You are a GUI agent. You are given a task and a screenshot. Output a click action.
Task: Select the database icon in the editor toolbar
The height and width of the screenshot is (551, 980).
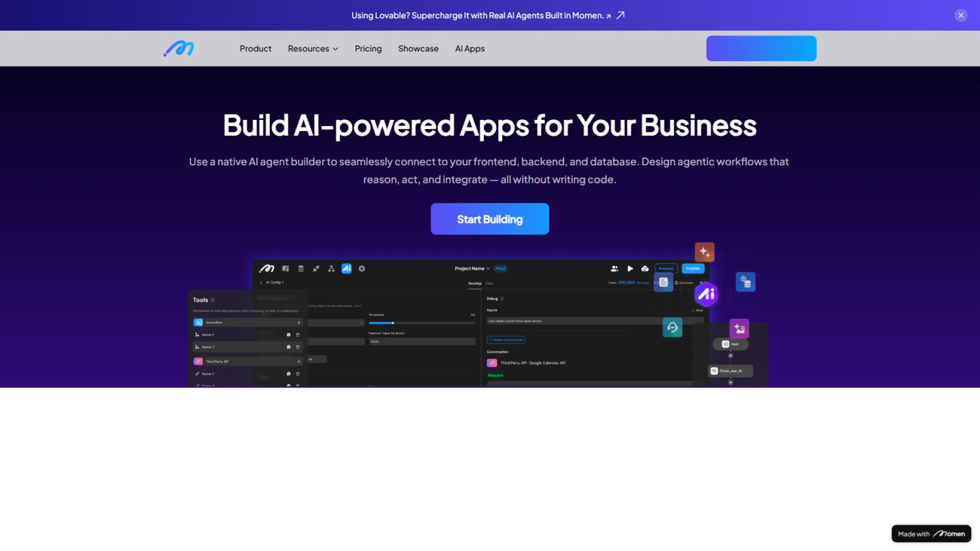coord(301,269)
